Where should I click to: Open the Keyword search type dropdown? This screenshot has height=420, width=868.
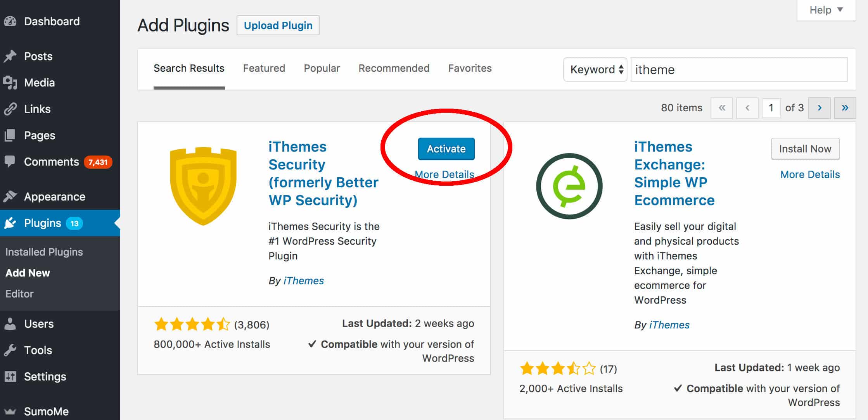click(595, 69)
